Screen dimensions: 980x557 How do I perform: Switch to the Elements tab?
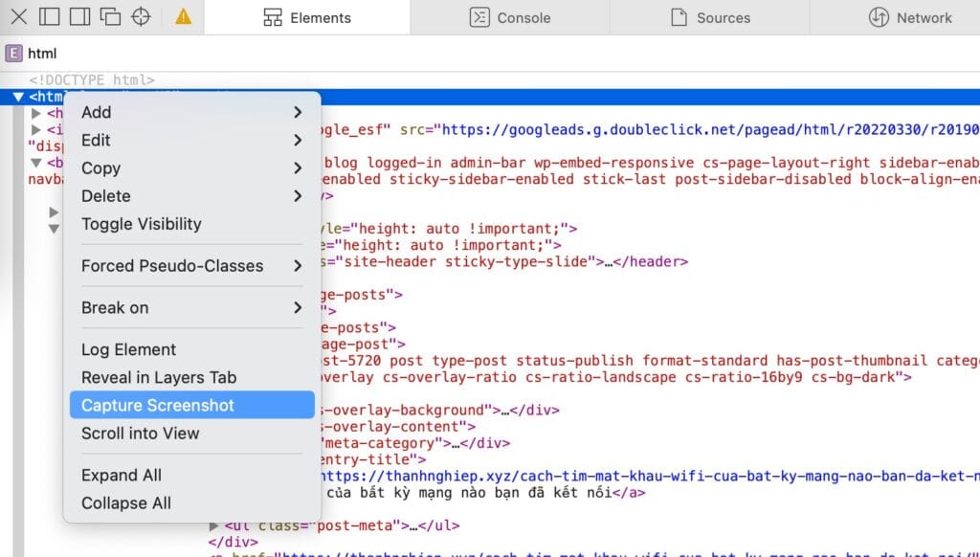point(307,17)
